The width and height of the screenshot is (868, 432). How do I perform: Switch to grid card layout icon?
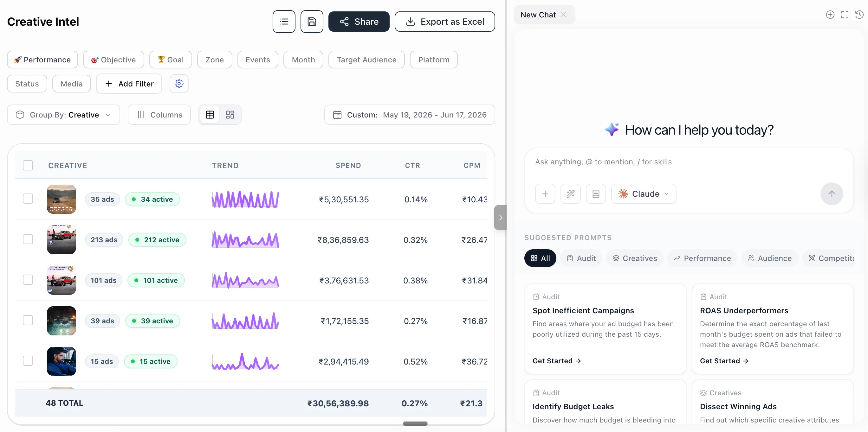[x=230, y=115]
